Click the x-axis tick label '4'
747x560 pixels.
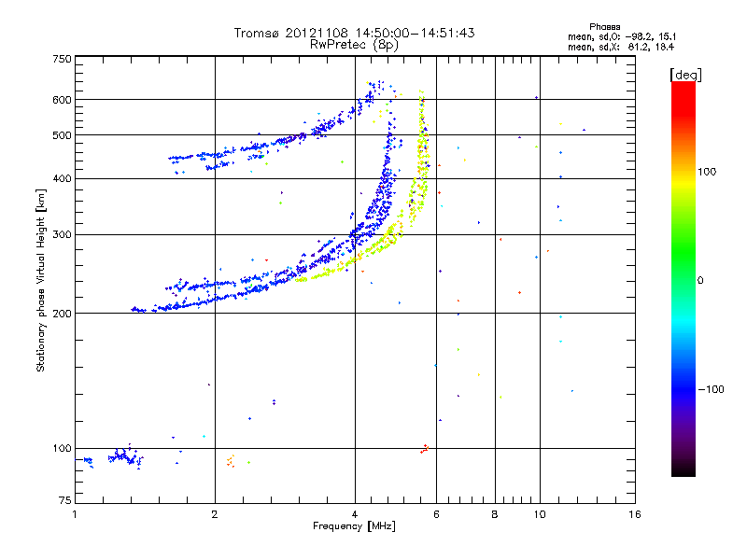pyautogui.click(x=355, y=514)
